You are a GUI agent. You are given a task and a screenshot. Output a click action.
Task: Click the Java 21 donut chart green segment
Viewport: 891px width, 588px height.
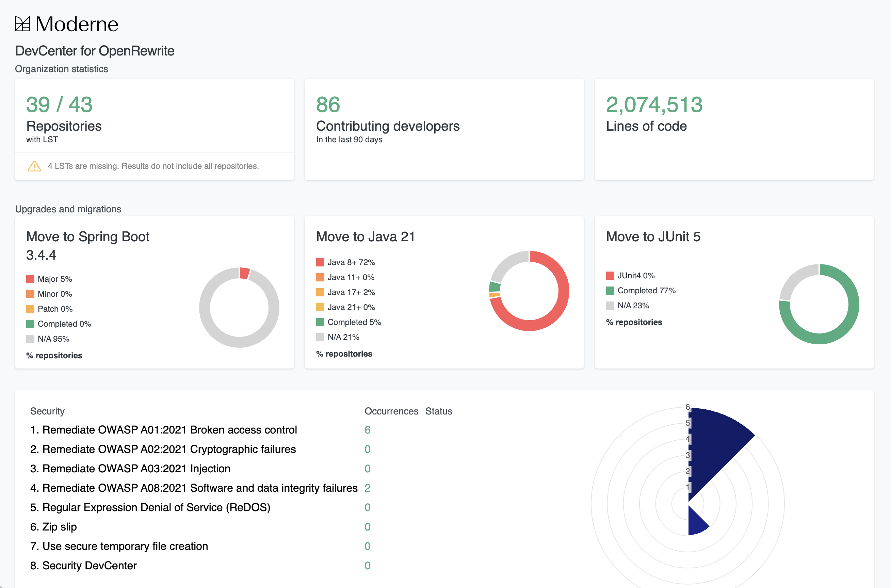click(x=495, y=287)
